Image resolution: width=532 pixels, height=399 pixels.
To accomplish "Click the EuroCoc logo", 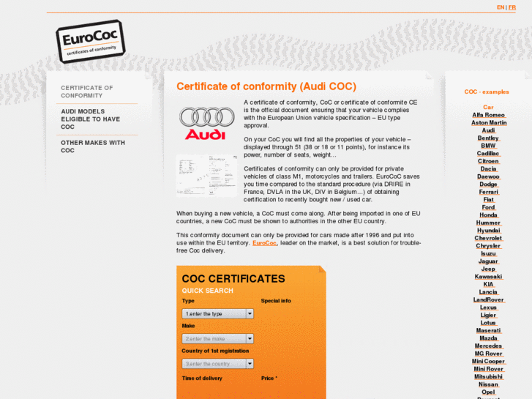I will coord(91,42).
